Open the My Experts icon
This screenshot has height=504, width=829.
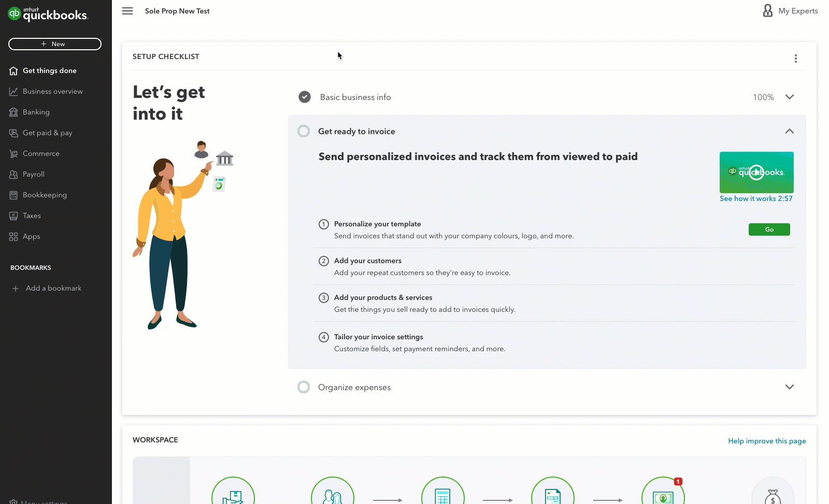(768, 11)
